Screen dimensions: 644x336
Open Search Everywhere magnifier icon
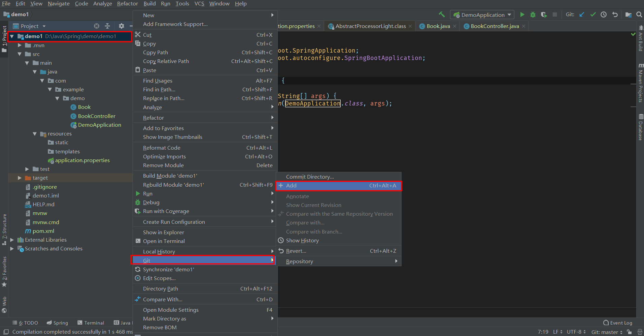pyautogui.click(x=639, y=14)
